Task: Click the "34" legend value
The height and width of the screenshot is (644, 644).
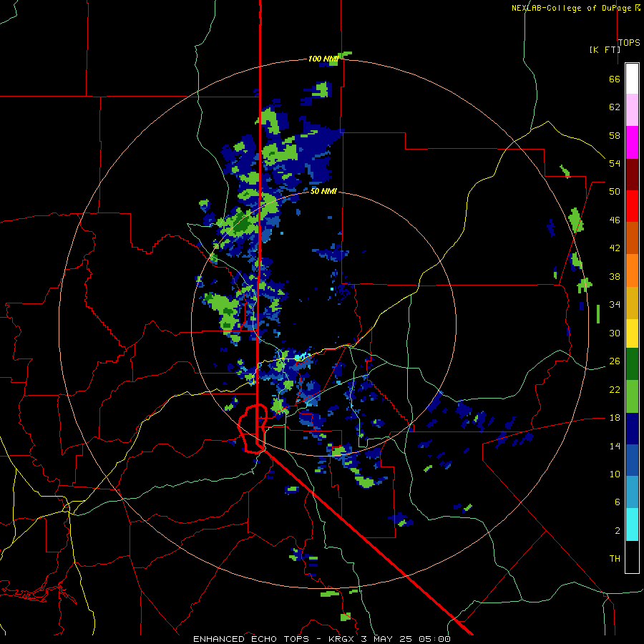Action: point(615,305)
